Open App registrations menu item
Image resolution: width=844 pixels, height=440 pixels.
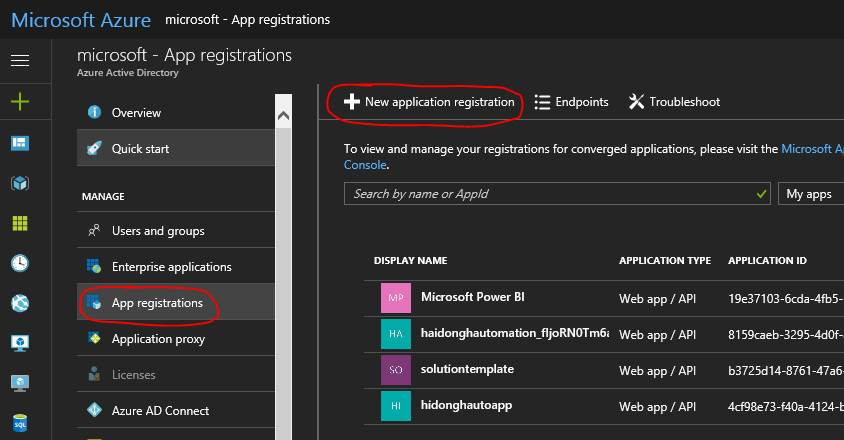pos(176,302)
